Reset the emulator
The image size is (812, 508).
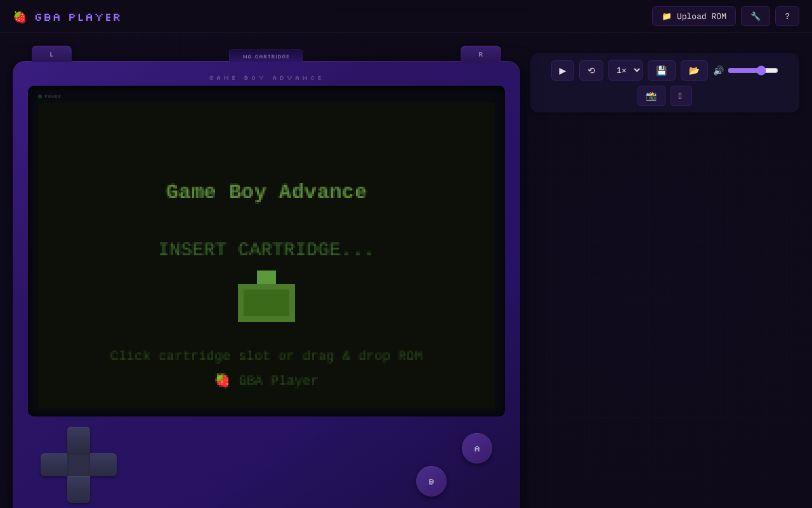[x=591, y=70]
